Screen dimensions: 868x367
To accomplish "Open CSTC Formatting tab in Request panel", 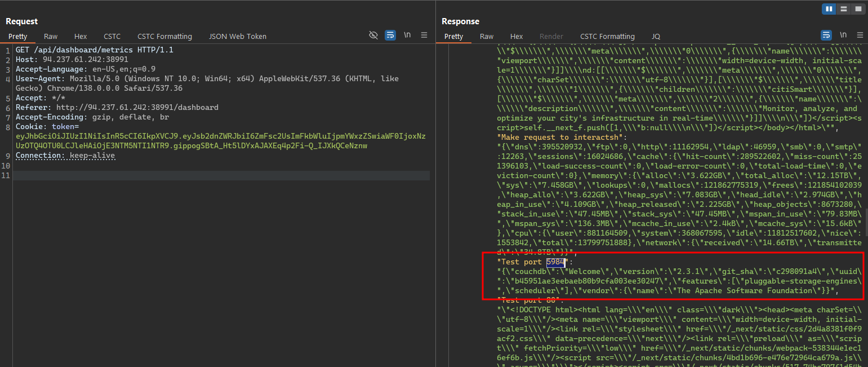I will (x=164, y=36).
